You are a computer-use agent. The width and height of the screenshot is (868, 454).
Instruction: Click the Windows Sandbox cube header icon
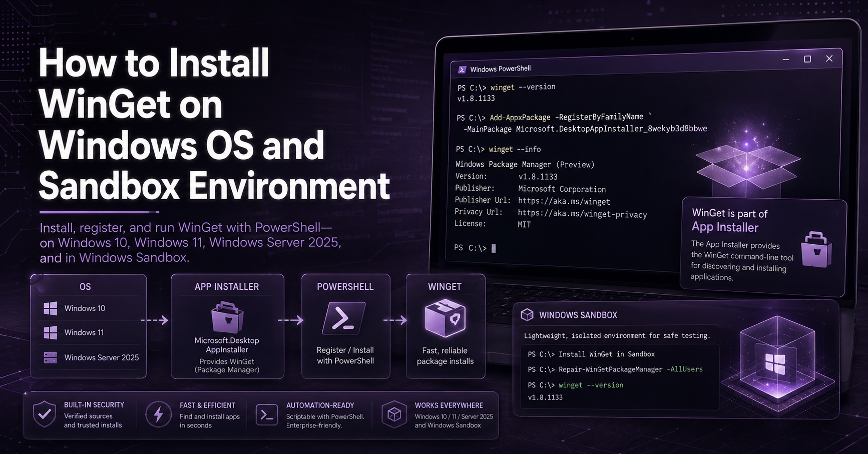pyautogui.click(x=527, y=315)
